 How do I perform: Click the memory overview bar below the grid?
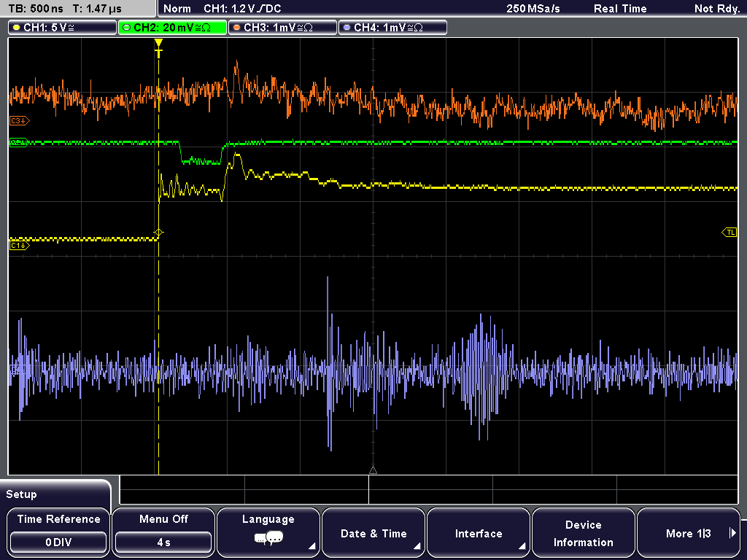[x=429, y=490]
